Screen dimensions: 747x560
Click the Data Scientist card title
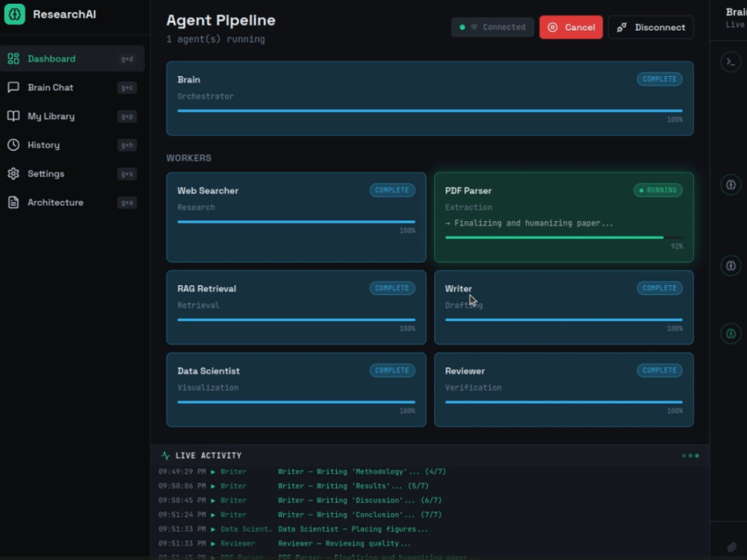tap(208, 371)
